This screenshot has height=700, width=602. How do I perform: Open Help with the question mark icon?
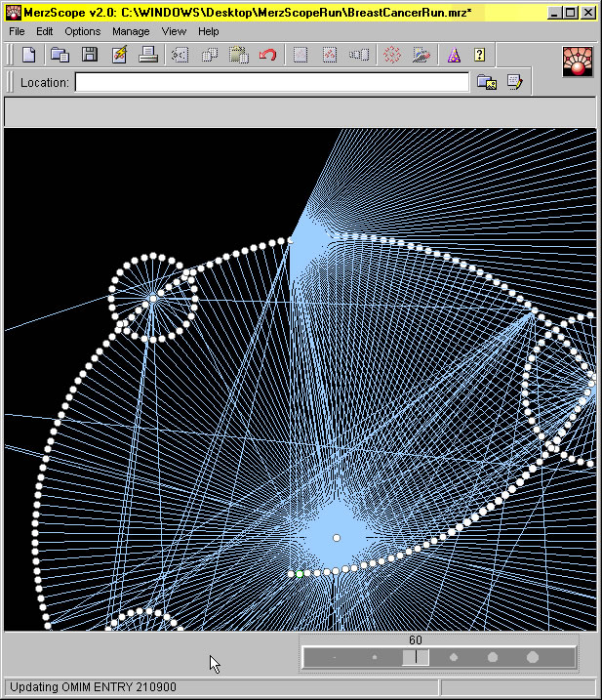480,55
